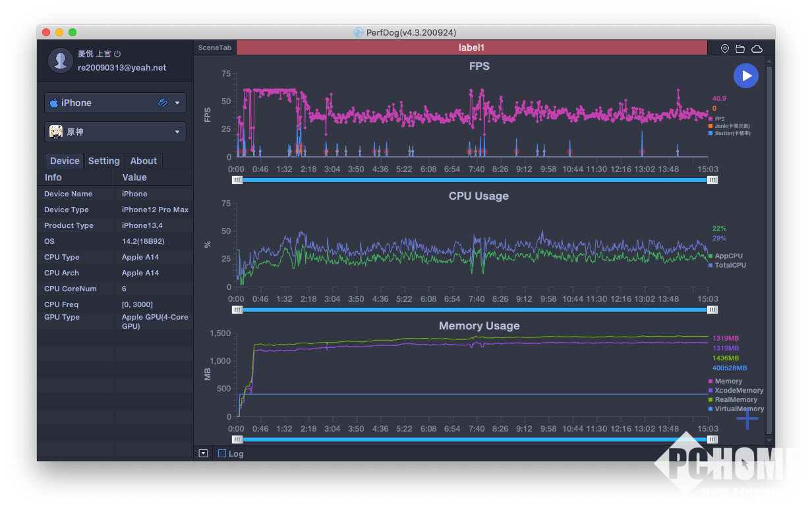Click the log panel collapse arrow icon
The width and height of the screenshot is (812, 510).
[x=203, y=453]
